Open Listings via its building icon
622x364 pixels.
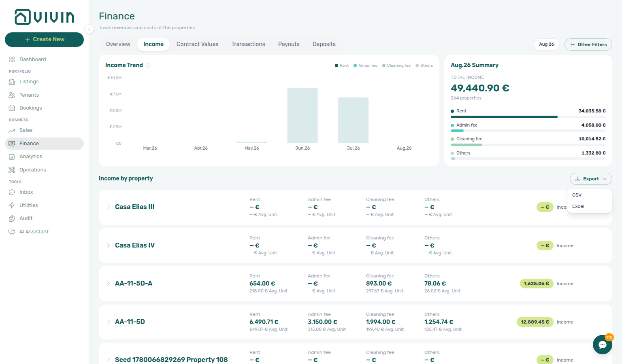[12, 82]
